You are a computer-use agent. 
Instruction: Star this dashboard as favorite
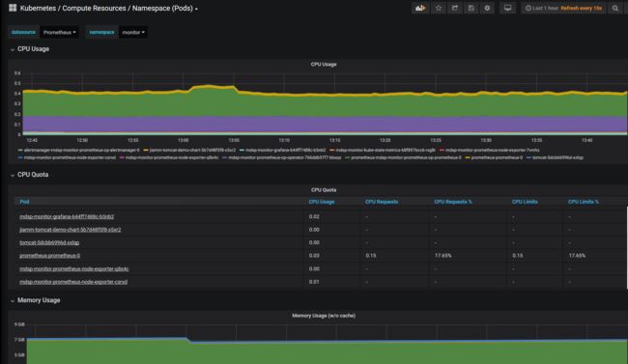[x=439, y=8]
